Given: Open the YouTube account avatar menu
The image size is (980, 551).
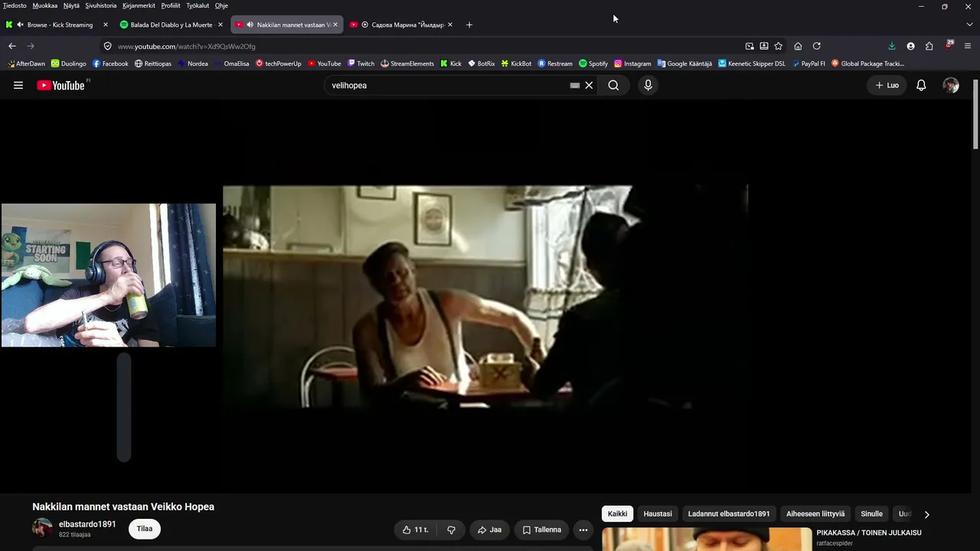Looking at the screenshot, I should pos(951,85).
